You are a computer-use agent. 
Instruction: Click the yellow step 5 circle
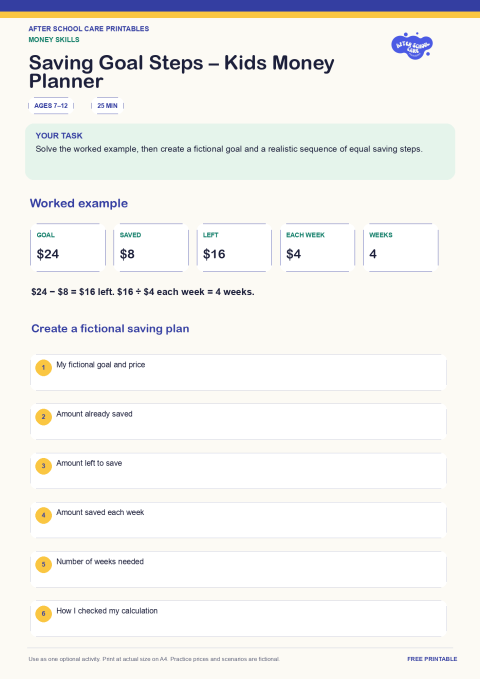pos(43,564)
